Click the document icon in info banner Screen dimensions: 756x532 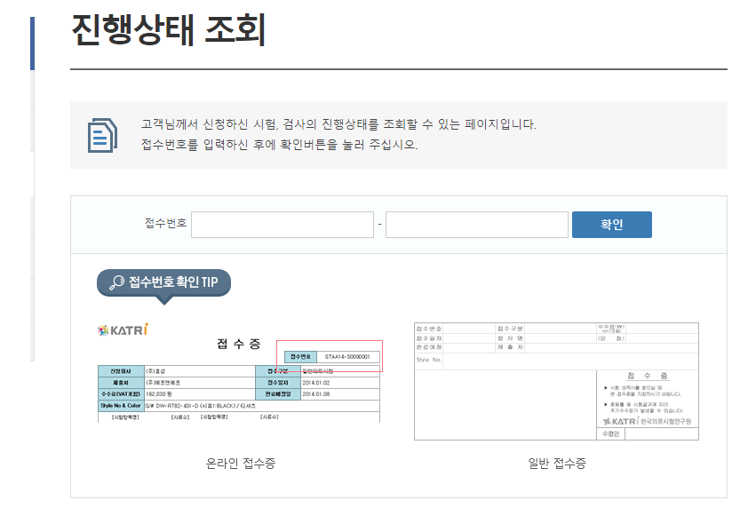tap(102, 135)
